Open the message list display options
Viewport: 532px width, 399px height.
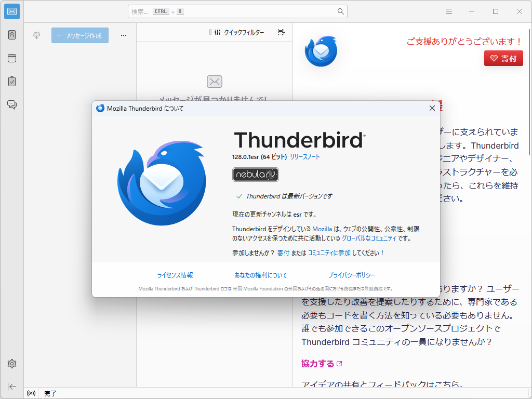pyautogui.click(x=281, y=32)
